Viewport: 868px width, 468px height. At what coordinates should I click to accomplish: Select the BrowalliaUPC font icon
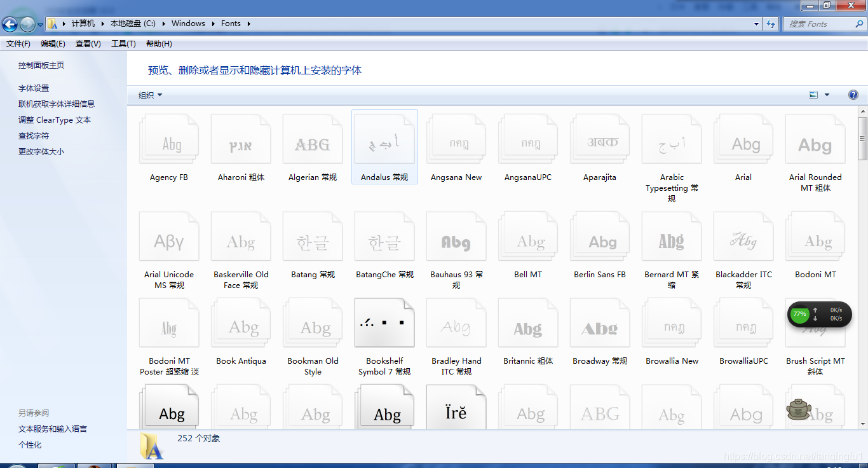click(743, 324)
